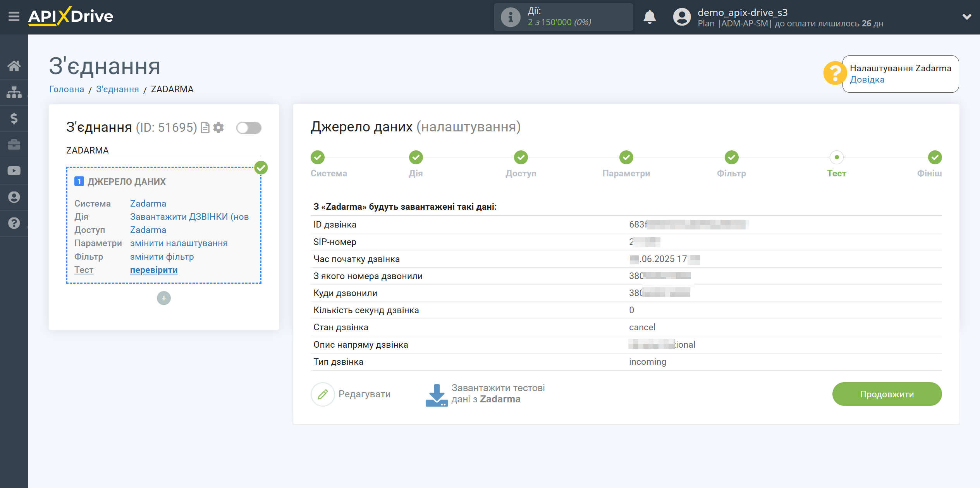Open the connections sitemap sidebar icon

click(14, 92)
